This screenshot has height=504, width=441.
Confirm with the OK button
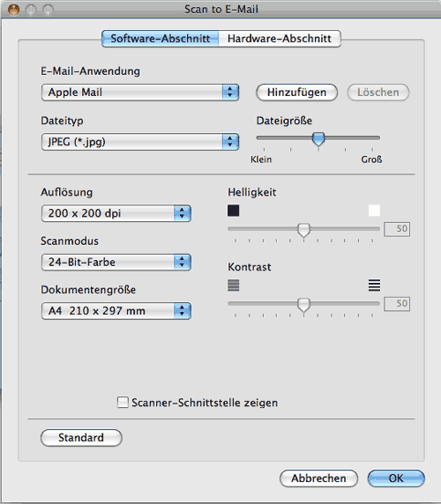coord(396,478)
